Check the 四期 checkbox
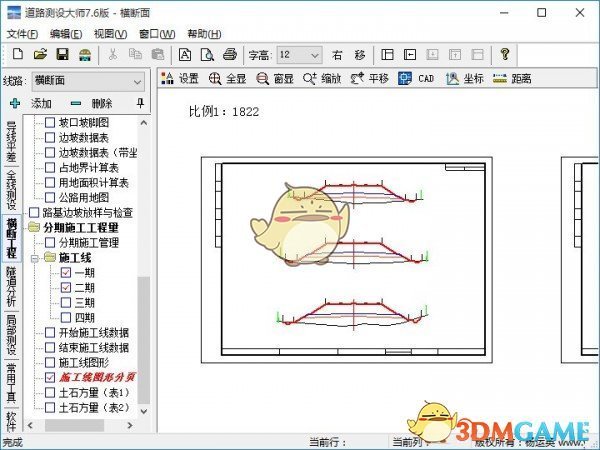The image size is (600, 450). (66, 317)
